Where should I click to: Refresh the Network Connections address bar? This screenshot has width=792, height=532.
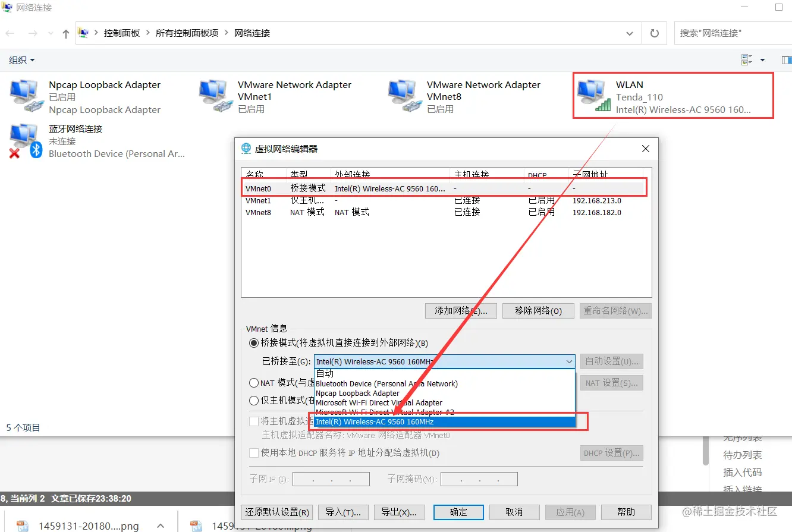655,33
